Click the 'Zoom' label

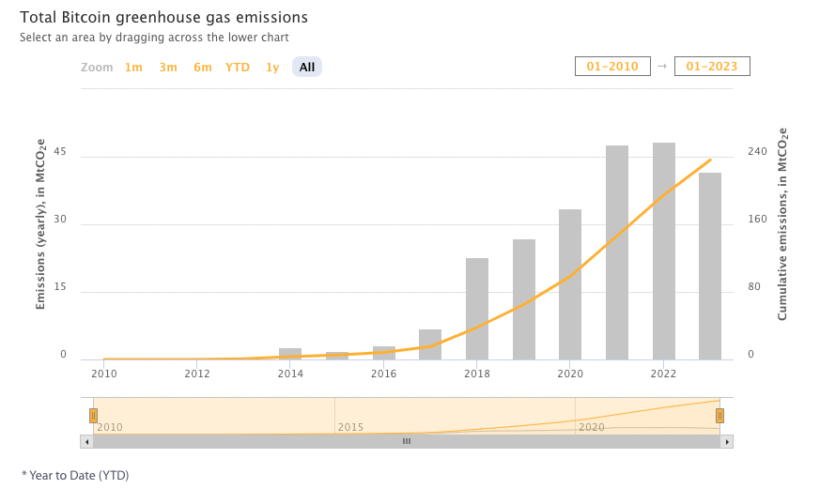coord(97,68)
